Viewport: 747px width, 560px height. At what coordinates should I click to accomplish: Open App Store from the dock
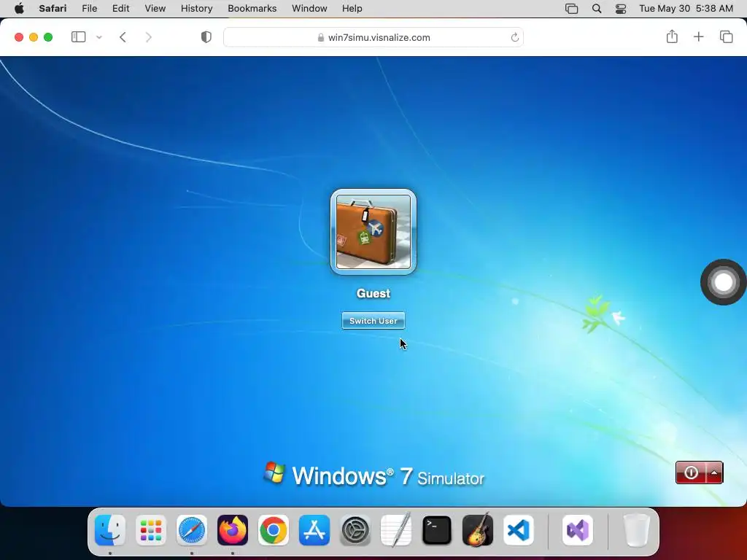coord(314,530)
